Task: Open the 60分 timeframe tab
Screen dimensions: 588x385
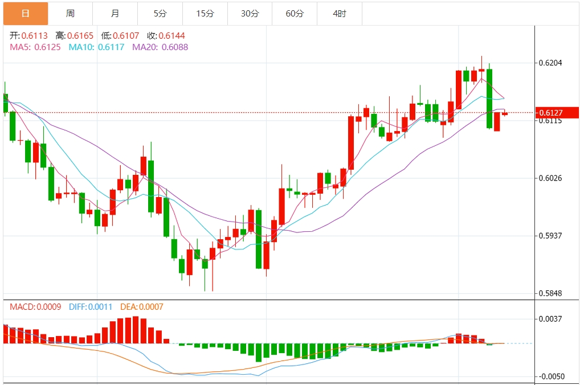Action: click(x=295, y=14)
